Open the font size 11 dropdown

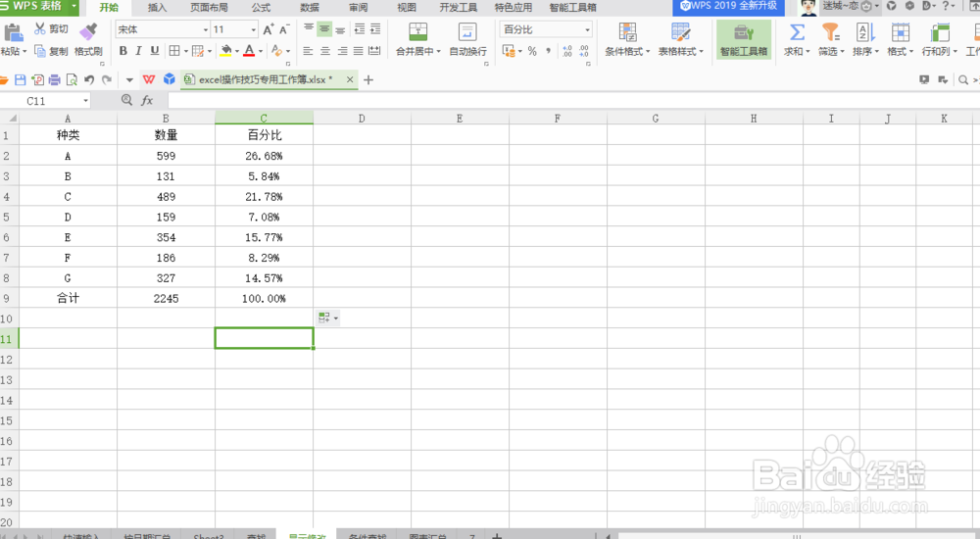click(253, 29)
